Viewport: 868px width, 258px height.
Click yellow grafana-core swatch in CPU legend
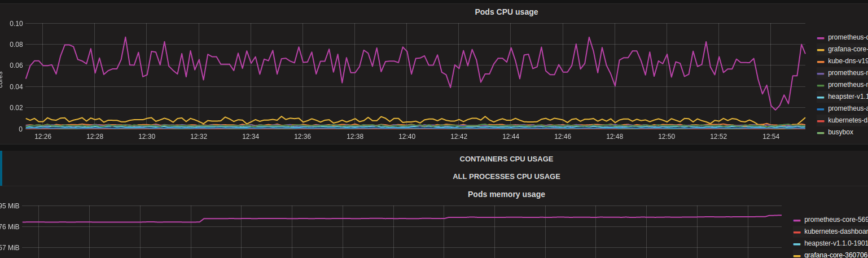pos(821,49)
